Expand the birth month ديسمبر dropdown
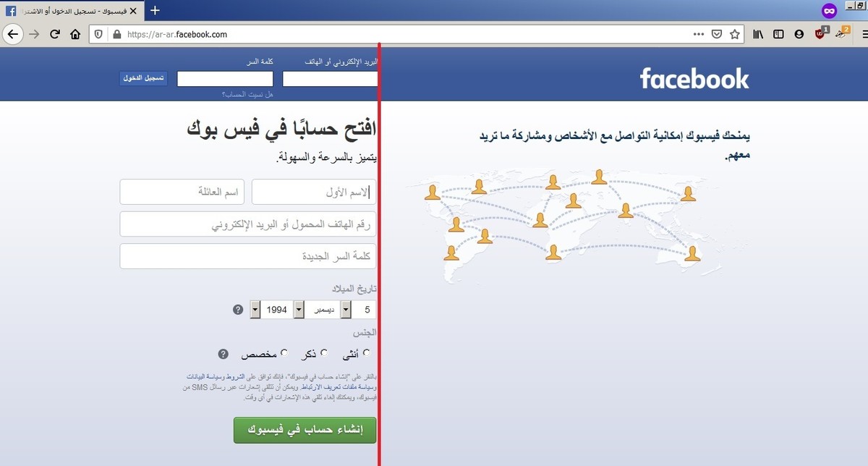The image size is (868, 466). pos(328,310)
